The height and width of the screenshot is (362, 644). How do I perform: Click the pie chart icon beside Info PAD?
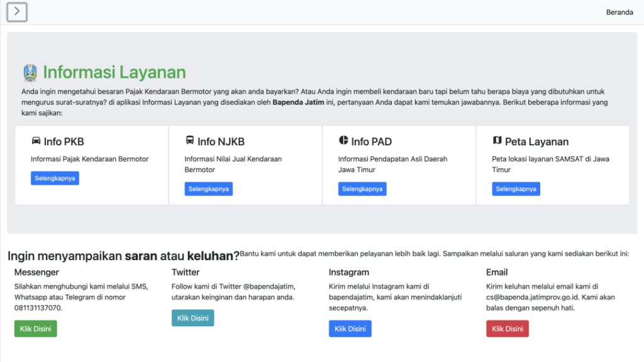(343, 141)
